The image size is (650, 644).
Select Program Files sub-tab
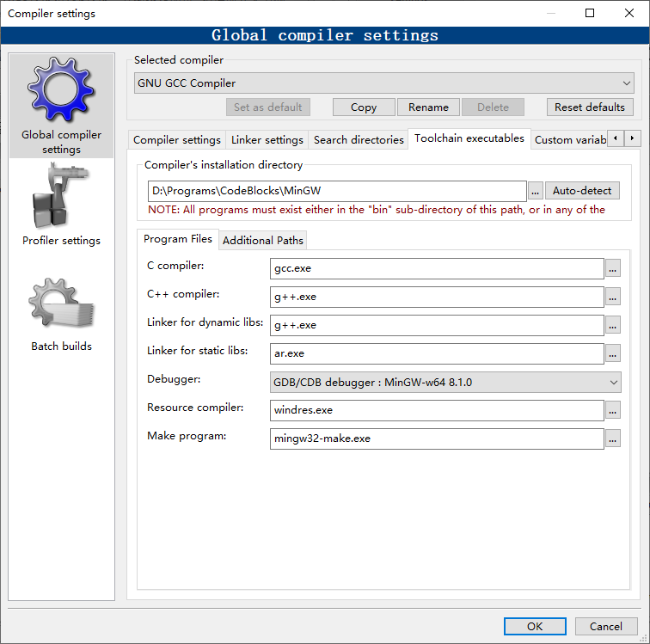pos(178,239)
